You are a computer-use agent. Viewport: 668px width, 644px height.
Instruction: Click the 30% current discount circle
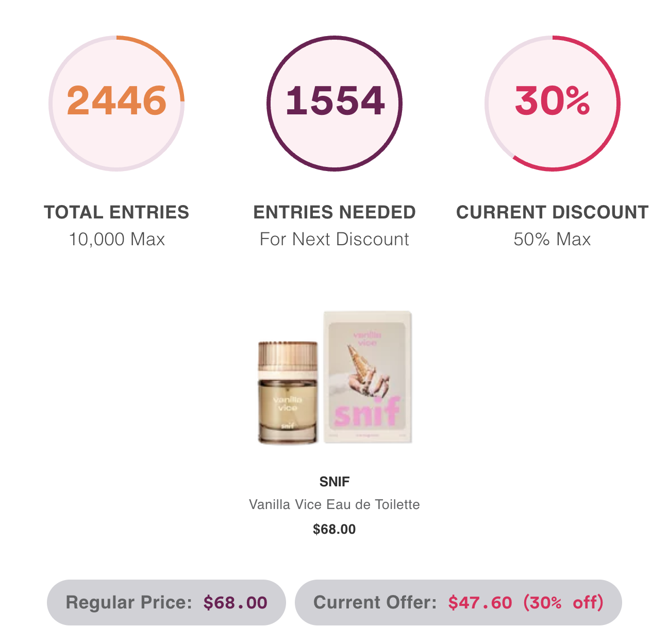point(553,103)
